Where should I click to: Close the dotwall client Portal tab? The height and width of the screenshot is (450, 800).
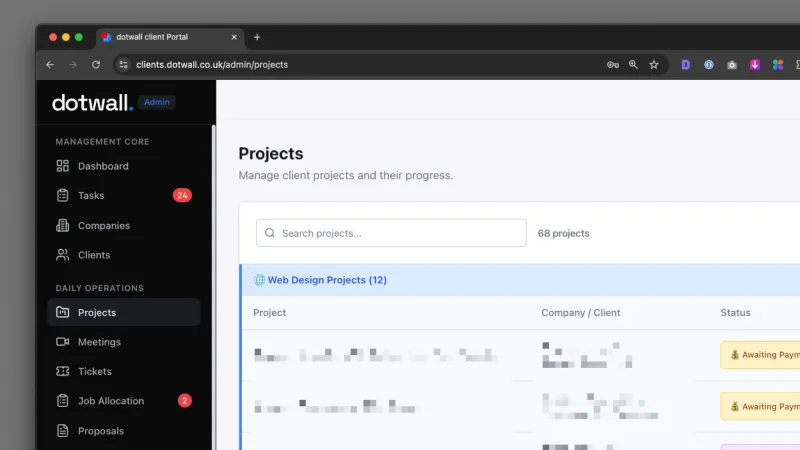pyautogui.click(x=234, y=37)
